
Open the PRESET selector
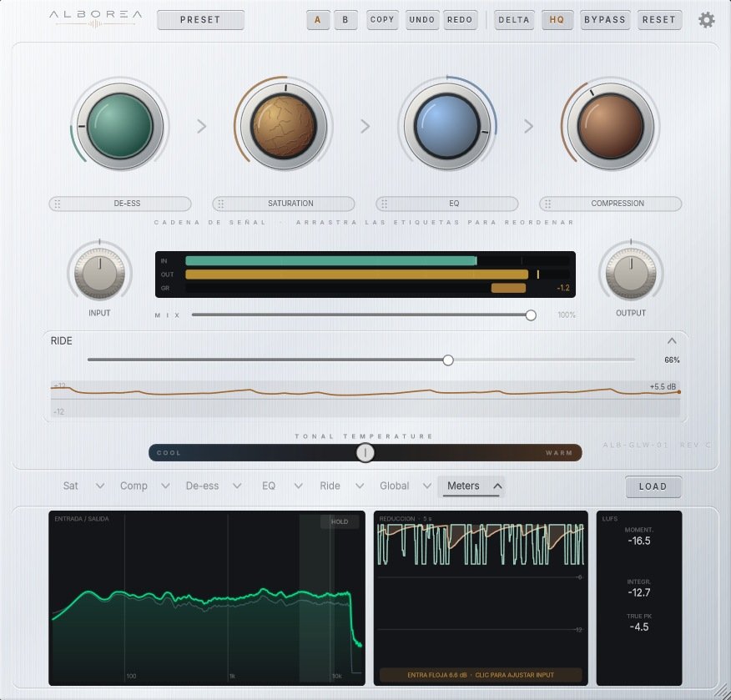point(200,20)
